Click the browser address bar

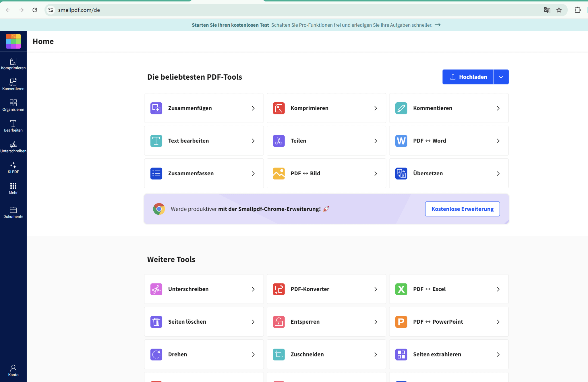click(x=287, y=10)
